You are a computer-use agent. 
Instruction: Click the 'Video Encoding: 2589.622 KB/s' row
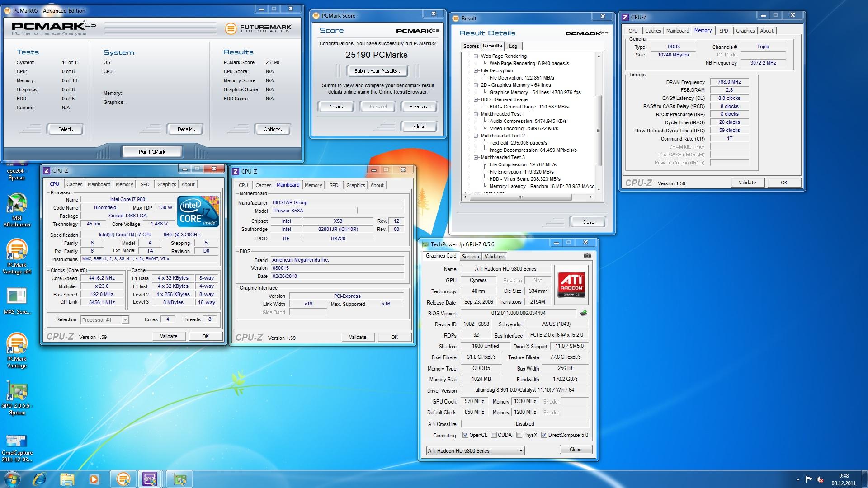524,128
